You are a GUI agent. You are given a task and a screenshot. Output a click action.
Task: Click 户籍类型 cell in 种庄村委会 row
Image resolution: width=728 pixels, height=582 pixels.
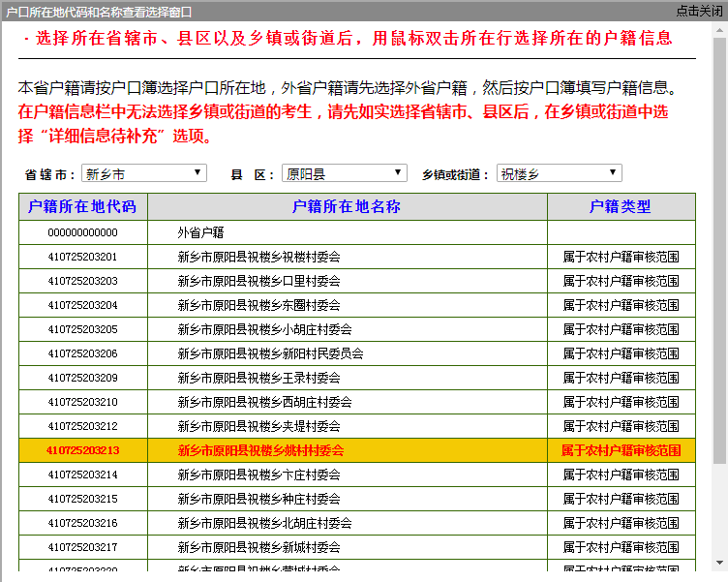pos(622,499)
